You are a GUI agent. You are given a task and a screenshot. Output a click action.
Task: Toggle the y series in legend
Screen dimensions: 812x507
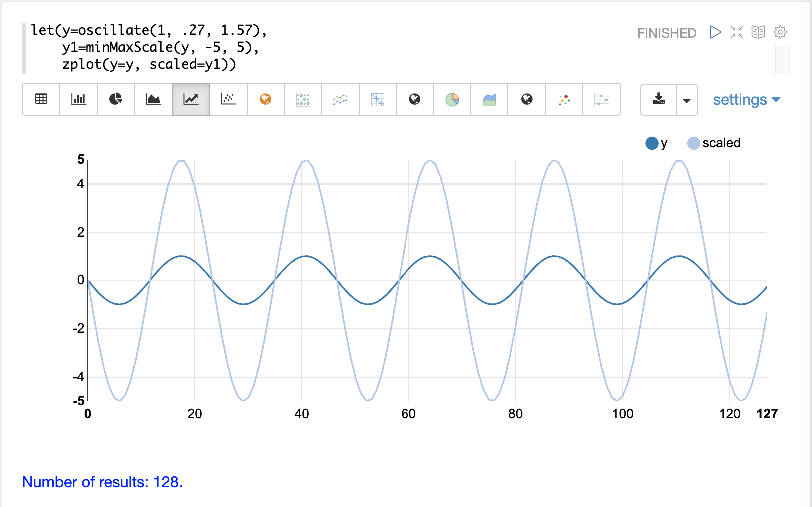coord(656,143)
